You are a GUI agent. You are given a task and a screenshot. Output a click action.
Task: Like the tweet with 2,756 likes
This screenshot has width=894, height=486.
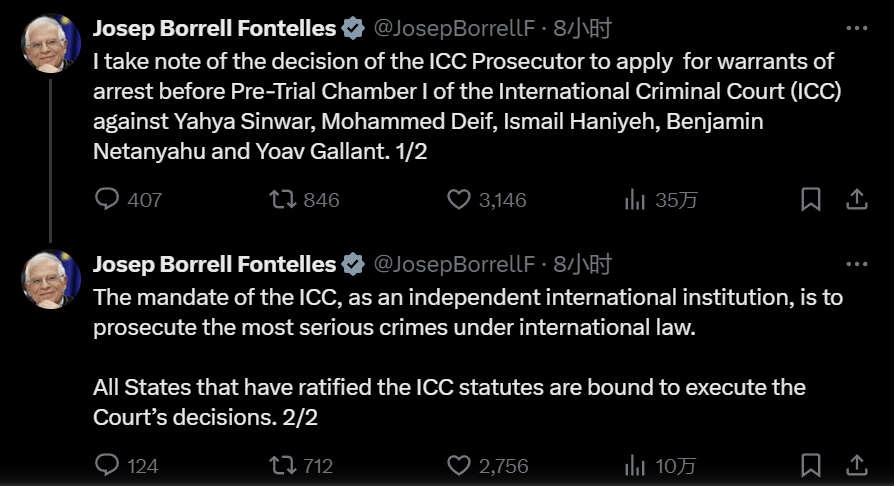tap(459, 465)
